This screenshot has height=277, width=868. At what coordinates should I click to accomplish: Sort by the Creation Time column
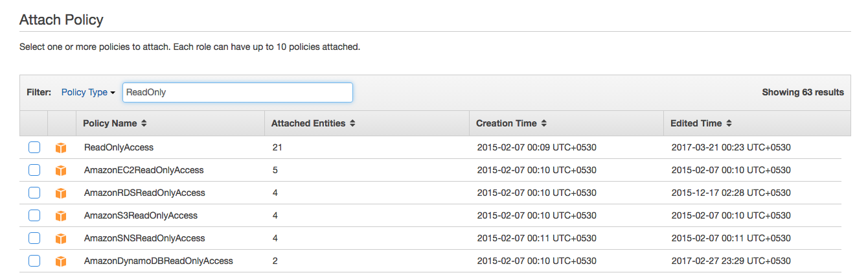(x=511, y=123)
